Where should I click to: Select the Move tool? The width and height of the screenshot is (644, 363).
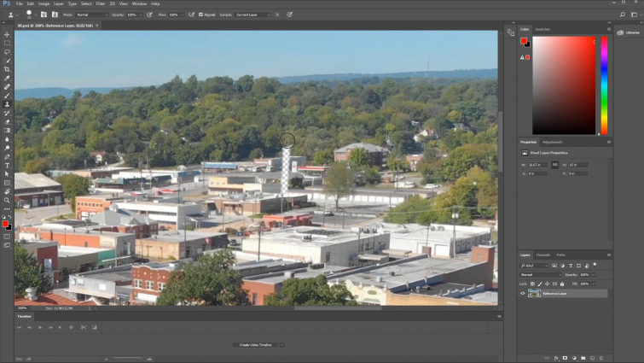click(x=7, y=34)
